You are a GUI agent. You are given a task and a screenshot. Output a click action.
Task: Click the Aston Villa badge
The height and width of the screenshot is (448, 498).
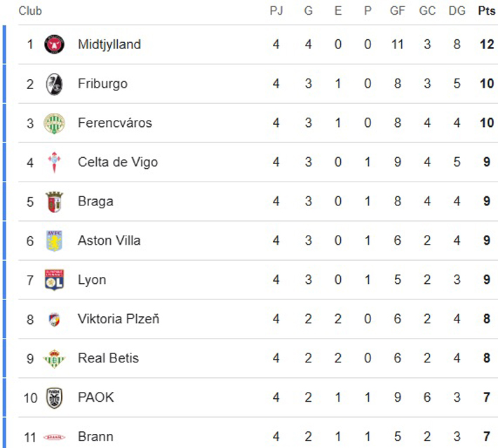coord(54,241)
